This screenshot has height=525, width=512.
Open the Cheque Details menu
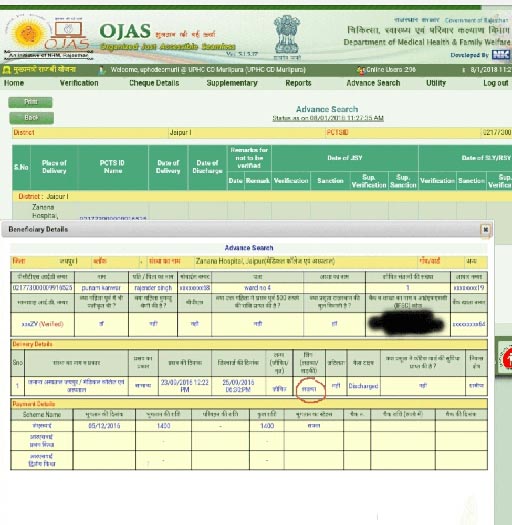[x=154, y=83]
